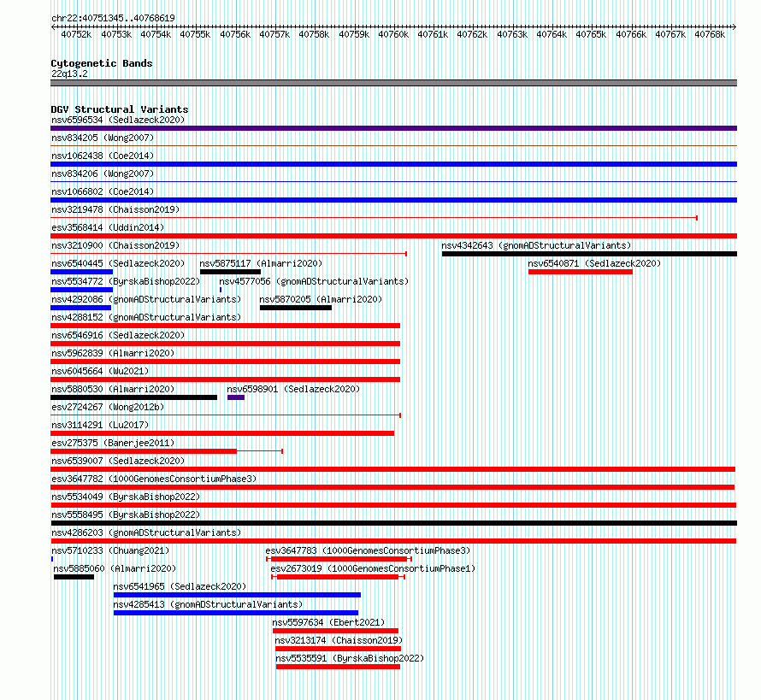This screenshot has height=700, width=761.
Task: Select nsv6539007 (Sedlazeck2020) label
Action: click(118, 461)
